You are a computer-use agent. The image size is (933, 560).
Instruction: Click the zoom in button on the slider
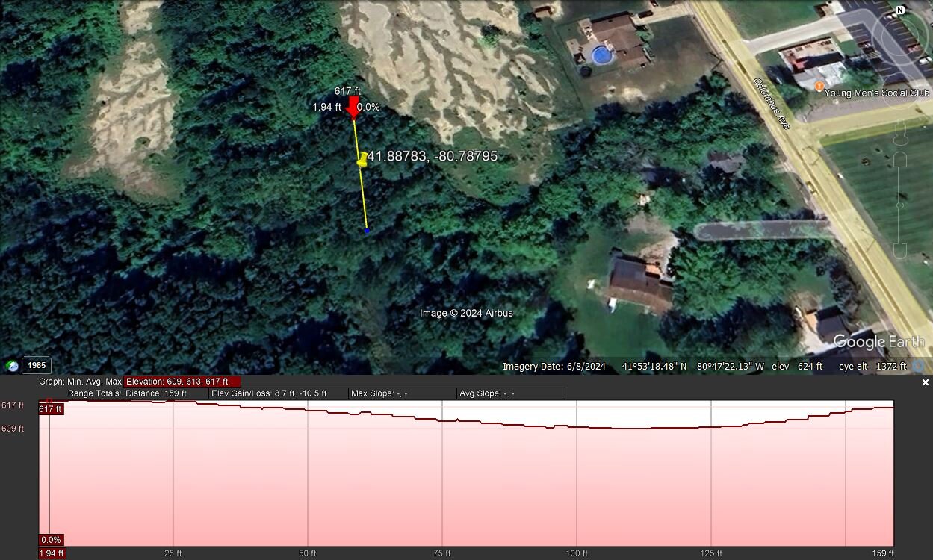(x=900, y=159)
